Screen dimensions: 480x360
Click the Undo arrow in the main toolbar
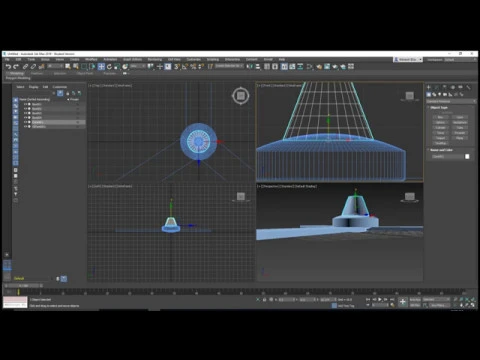[8, 67]
